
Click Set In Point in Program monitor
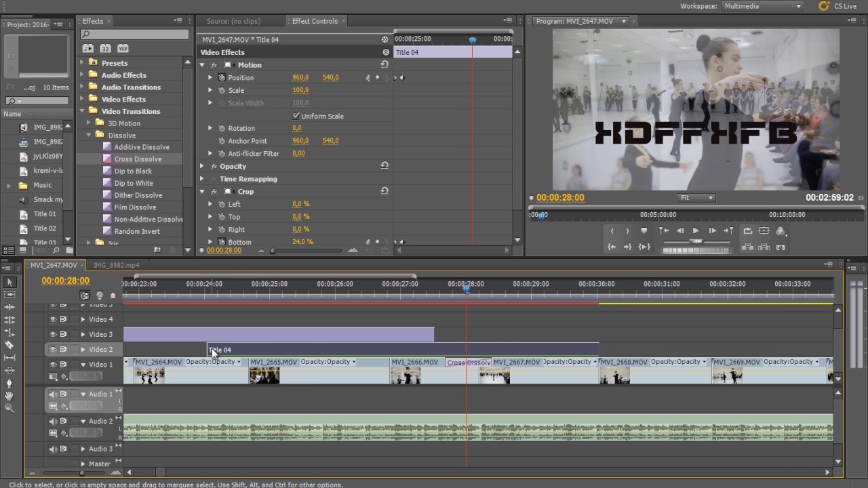[x=612, y=231]
